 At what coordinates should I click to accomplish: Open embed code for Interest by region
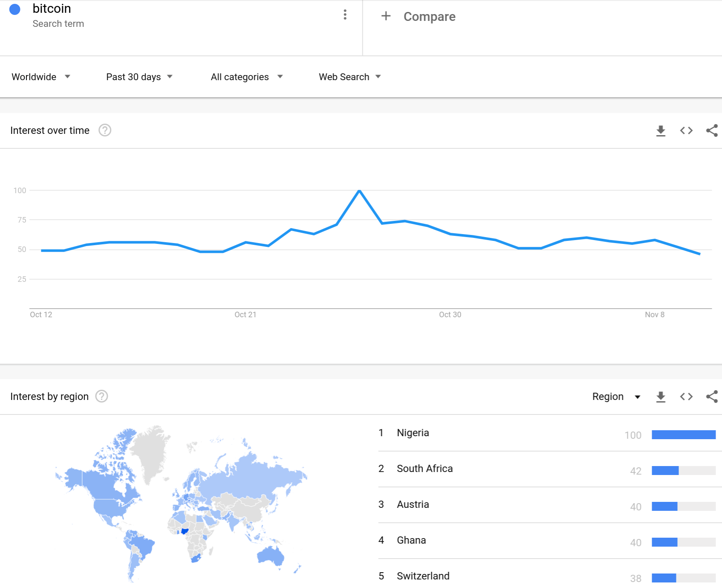tap(686, 397)
